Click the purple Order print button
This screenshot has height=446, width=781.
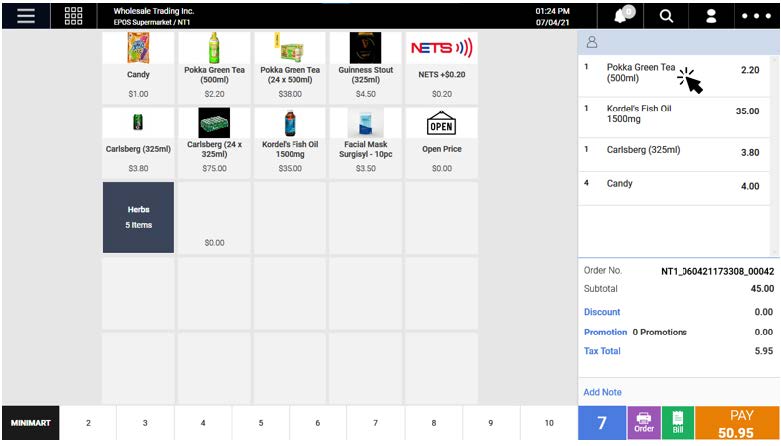[643, 424]
